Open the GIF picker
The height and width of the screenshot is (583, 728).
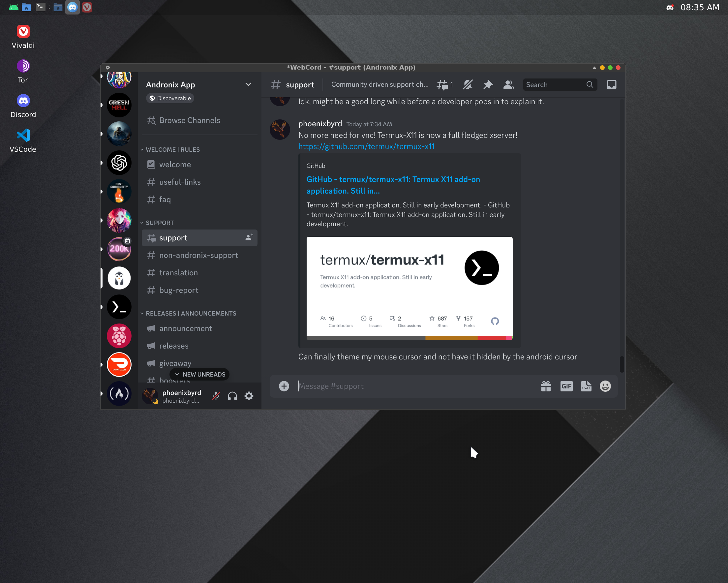(566, 386)
